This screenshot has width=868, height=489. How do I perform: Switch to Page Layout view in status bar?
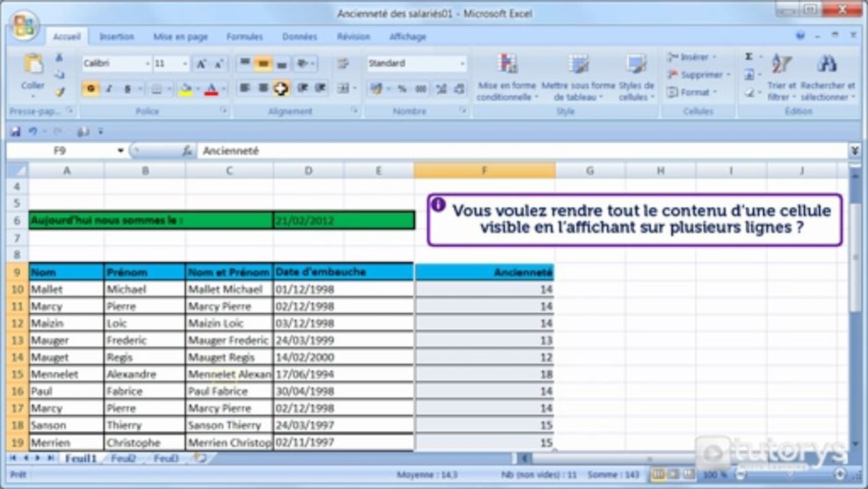point(673,474)
